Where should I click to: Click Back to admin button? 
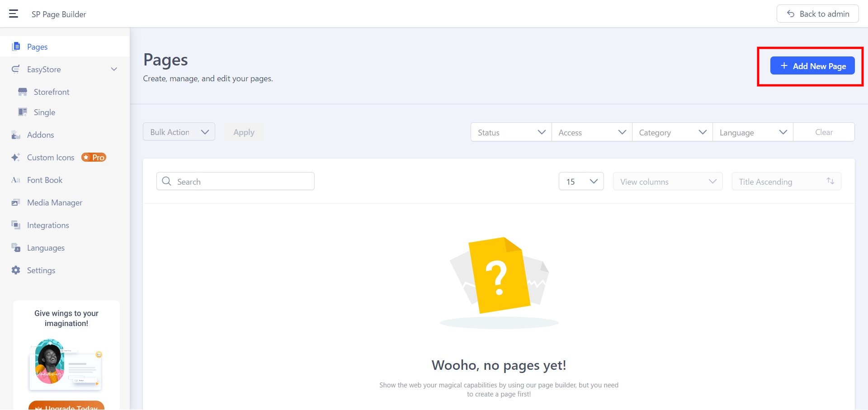(x=817, y=14)
